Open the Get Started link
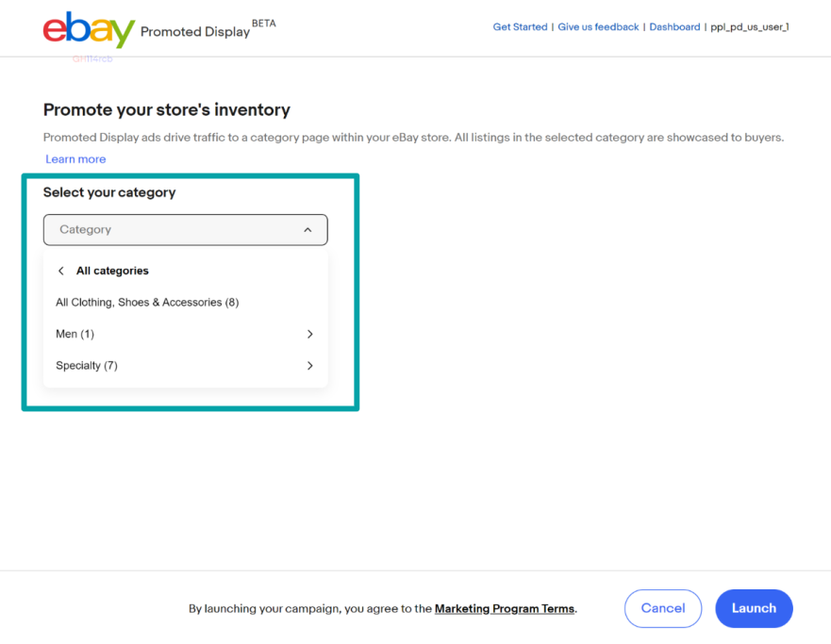This screenshot has height=644, width=831. coord(520,27)
